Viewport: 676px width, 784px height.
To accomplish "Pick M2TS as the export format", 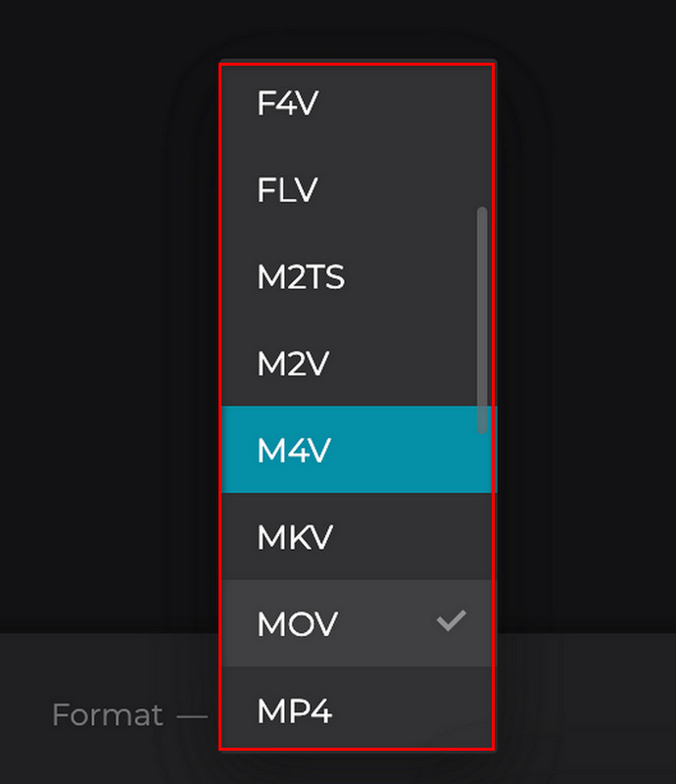I will [x=357, y=276].
